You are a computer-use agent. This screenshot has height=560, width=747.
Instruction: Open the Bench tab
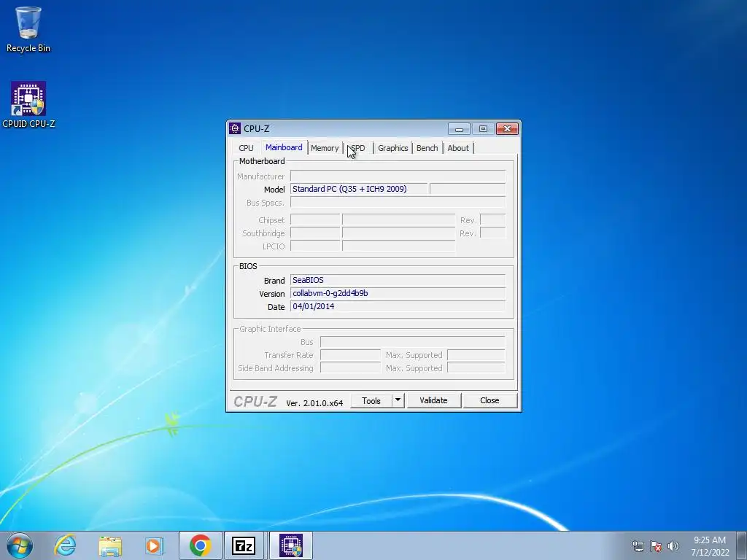427,148
